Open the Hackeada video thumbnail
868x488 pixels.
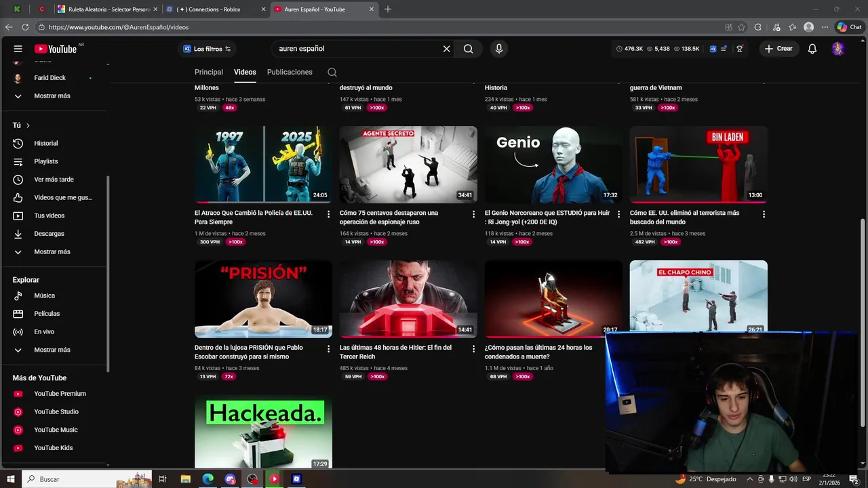pyautogui.click(x=263, y=432)
